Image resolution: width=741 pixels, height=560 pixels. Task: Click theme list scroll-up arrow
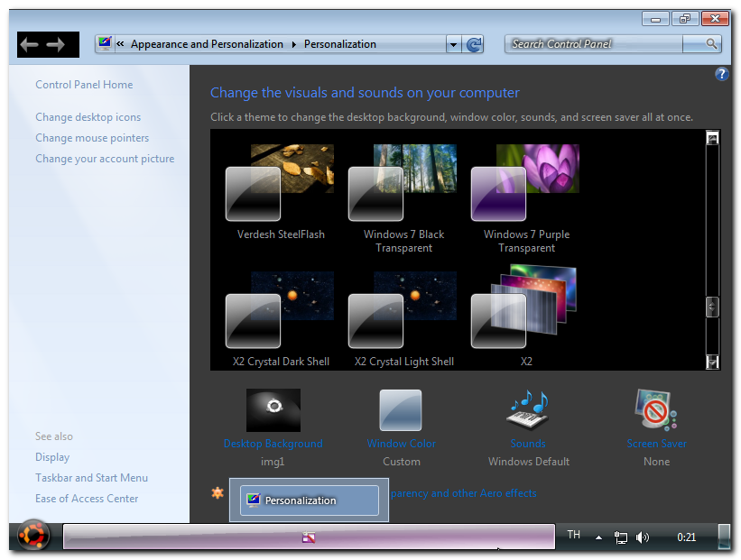[712, 138]
